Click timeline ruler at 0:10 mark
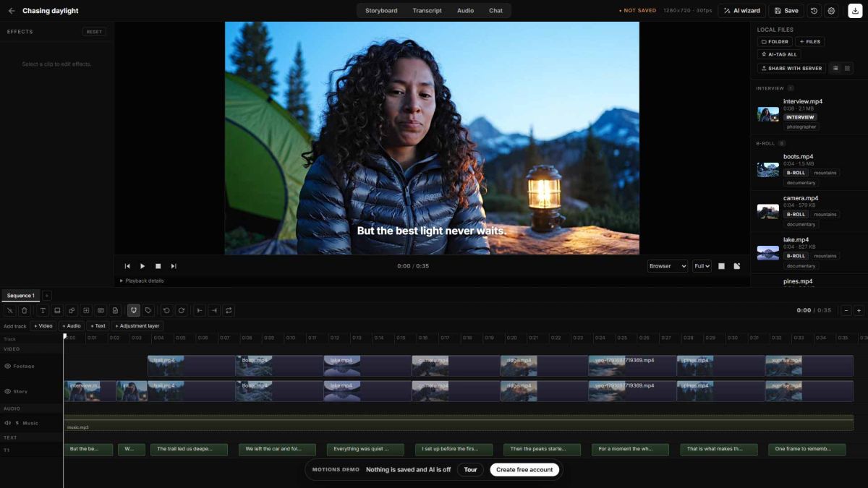The height and width of the screenshot is (488, 868). pyautogui.click(x=290, y=338)
